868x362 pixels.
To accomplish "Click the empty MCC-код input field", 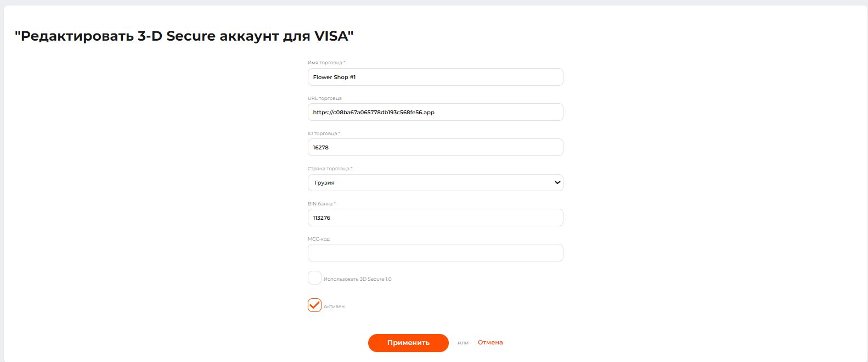I will coord(435,253).
